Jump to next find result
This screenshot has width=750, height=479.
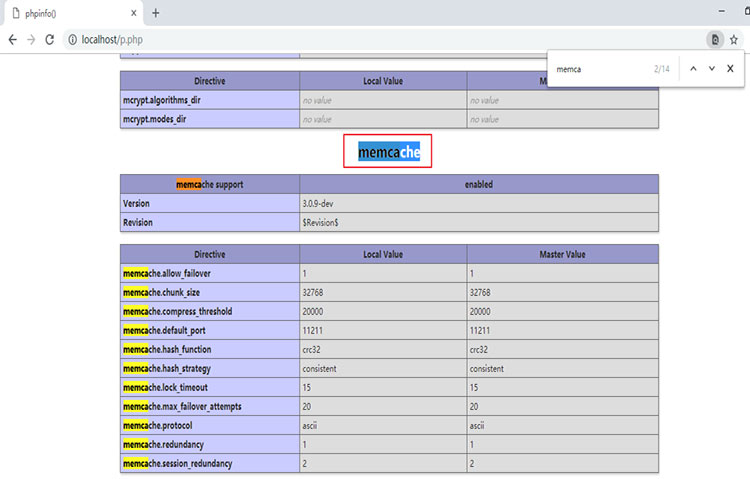click(712, 69)
